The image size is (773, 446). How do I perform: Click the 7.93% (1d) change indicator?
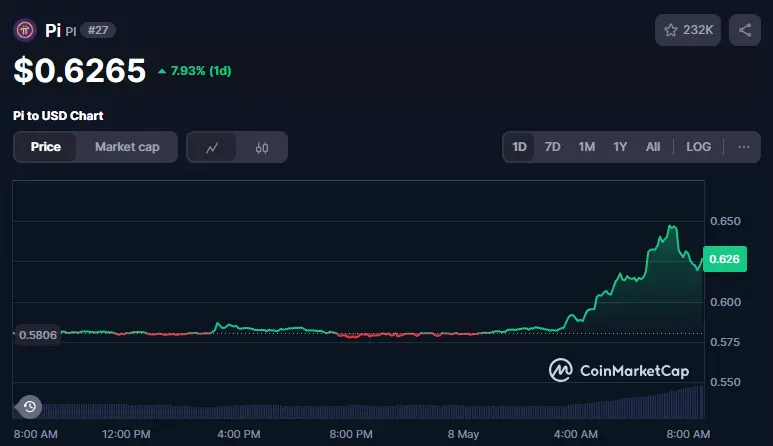pos(195,71)
